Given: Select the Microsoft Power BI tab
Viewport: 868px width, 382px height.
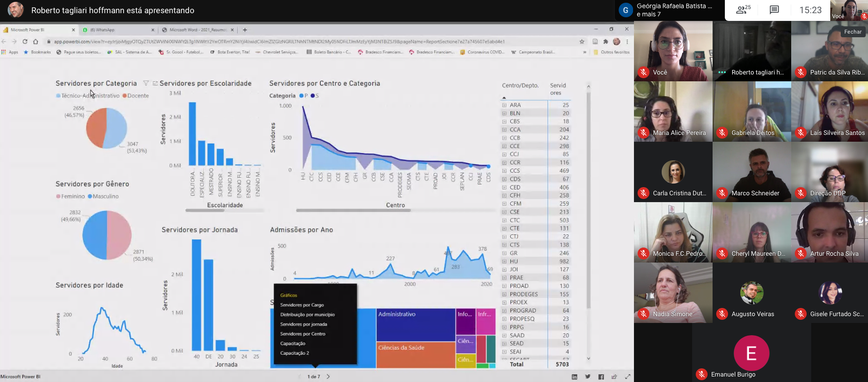Looking at the screenshot, I should tap(39, 30).
